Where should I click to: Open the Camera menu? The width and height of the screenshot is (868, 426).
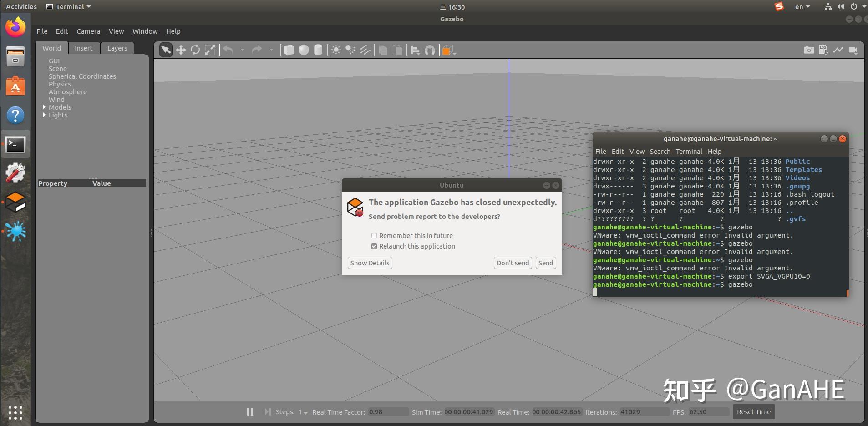(x=88, y=31)
